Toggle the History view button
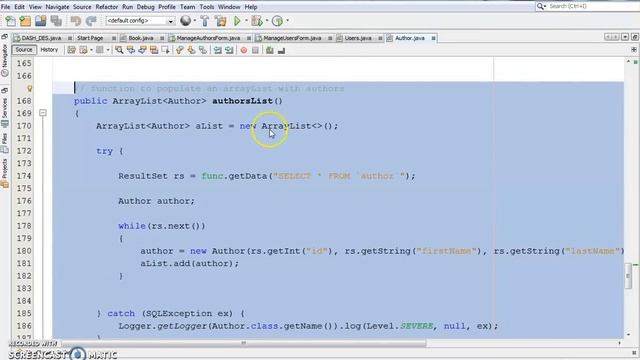 click(49, 50)
